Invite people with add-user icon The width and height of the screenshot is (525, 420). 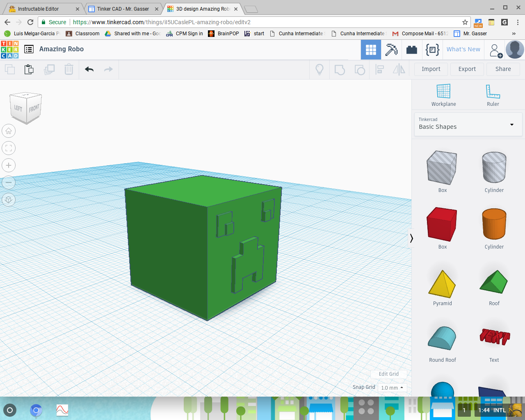(x=495, y=50)
